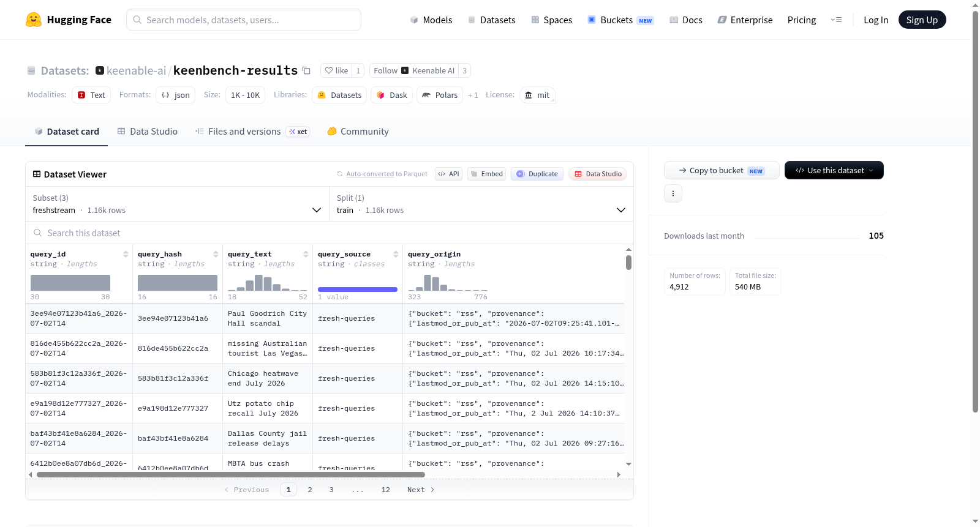The image size is (980, 527).
Task: Open Enterprise in the top navigation
Action: click(x=745, y=20)
